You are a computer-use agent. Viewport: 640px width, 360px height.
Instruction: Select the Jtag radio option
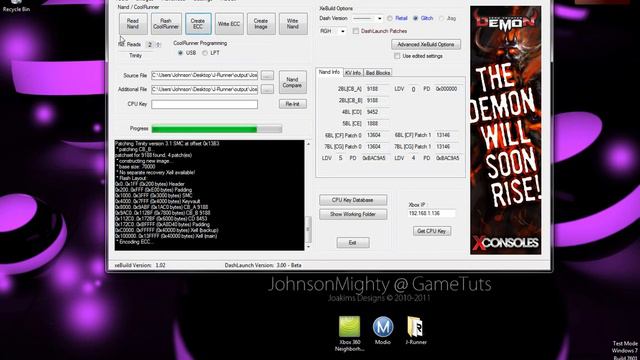[447, 18]
